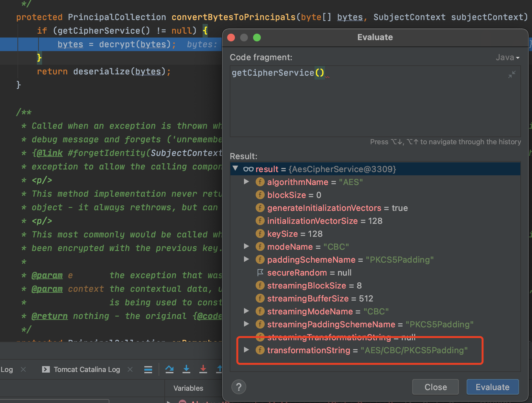The width and height of the screenshot is (532, 403).
Task: Click Show Execution Point toolbar icon
Action: click(148, 369)
